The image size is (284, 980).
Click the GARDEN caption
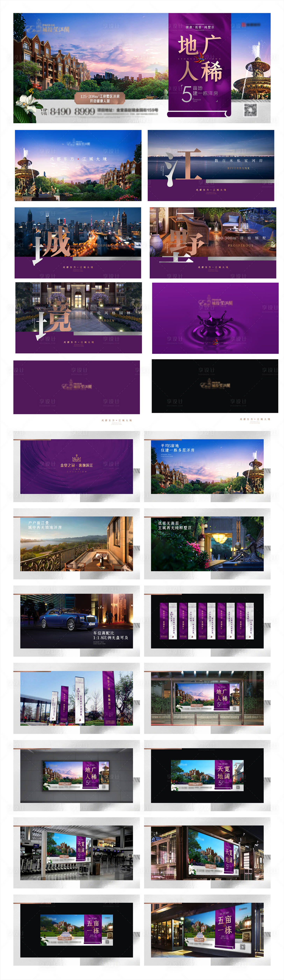106,320
